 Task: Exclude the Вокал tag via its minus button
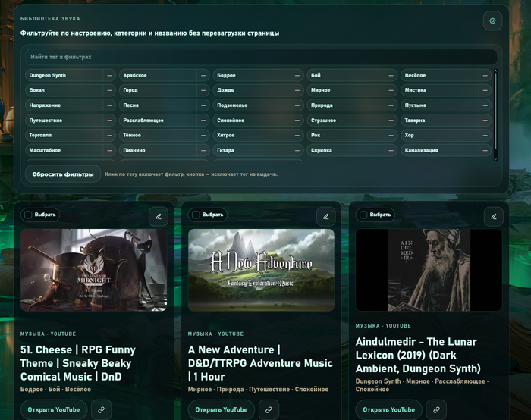pos(109,90)
